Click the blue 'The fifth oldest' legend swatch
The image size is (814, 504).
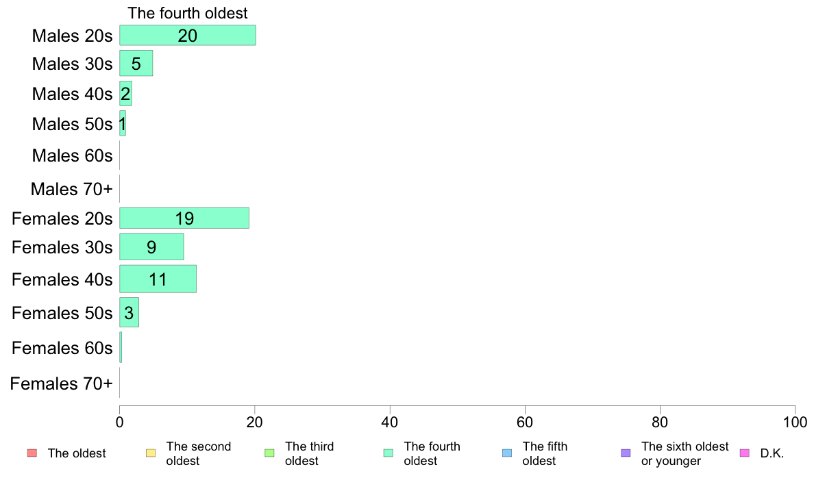pos(507,453)
